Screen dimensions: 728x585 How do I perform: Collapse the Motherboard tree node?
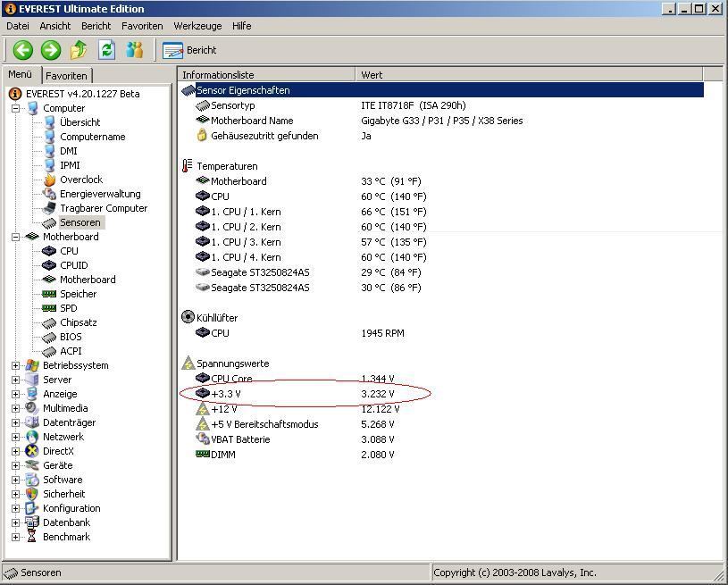(x=16, y=237)
